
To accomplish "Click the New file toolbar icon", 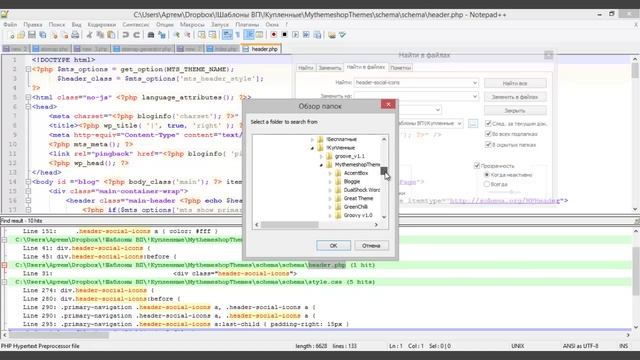I will click(x=11, y=36).
